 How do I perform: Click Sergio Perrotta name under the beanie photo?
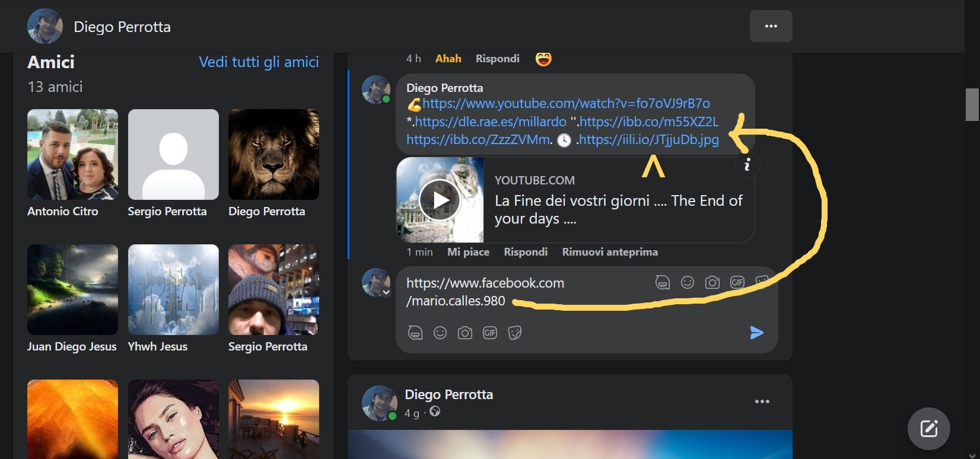click(x=268, y=346)
